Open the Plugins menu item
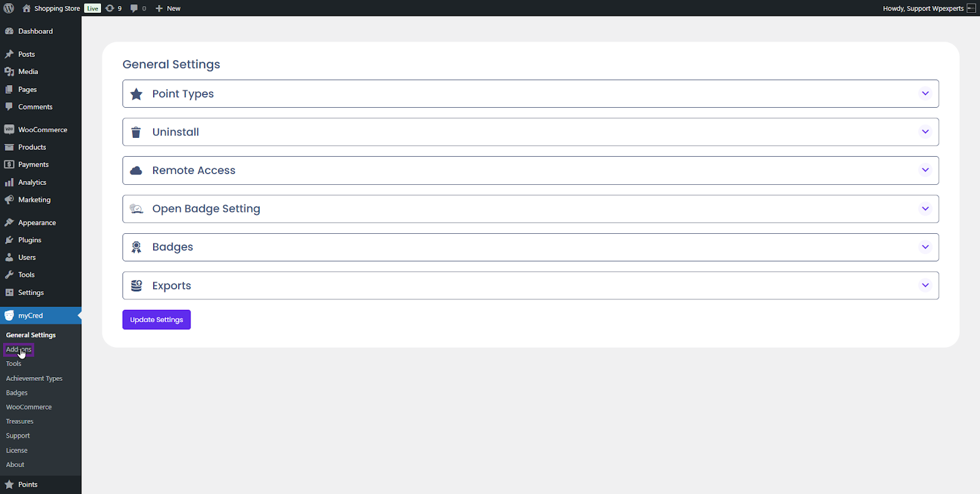 29,240
